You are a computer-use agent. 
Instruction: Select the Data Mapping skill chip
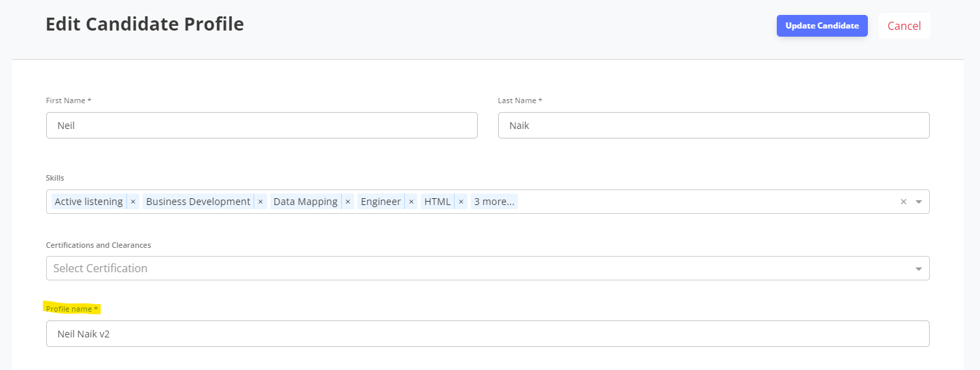coord(306,202)
